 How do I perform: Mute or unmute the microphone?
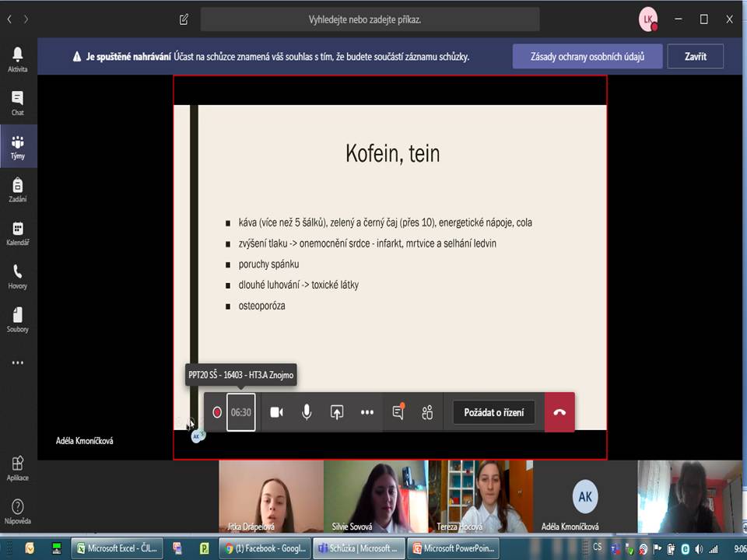coord(307,412)
